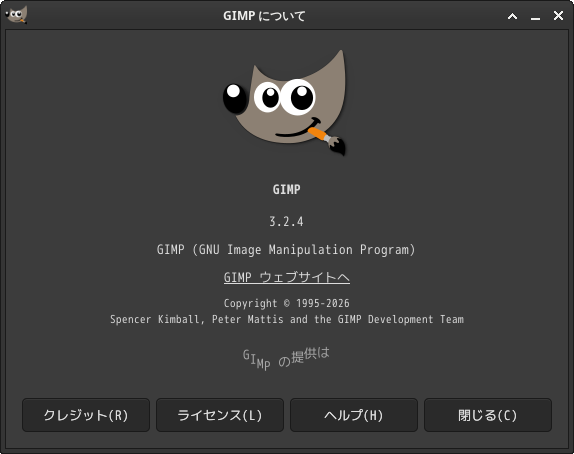This screenshot has width=574, height=454.
Task: Show the ライセンス(L) license information
Action: point(220,415)
